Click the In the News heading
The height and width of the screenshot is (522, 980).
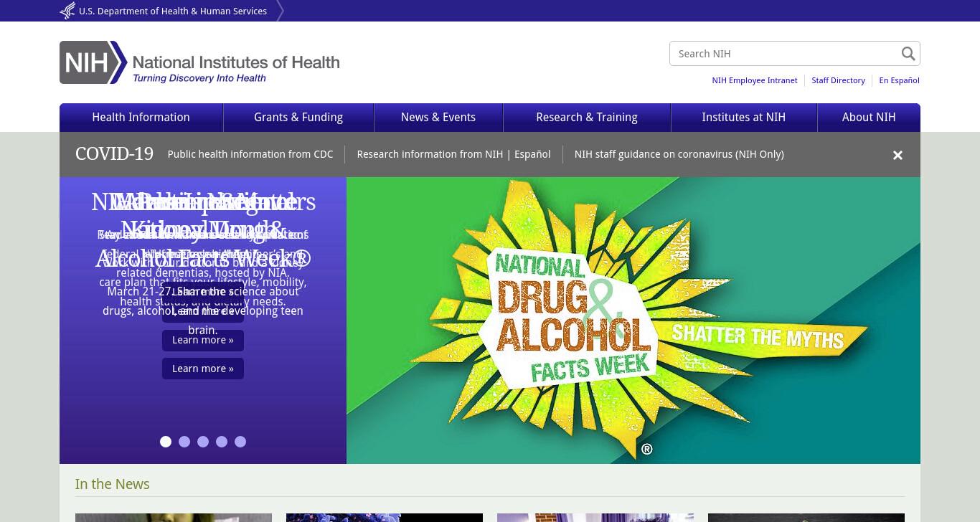tap(113, 484)
